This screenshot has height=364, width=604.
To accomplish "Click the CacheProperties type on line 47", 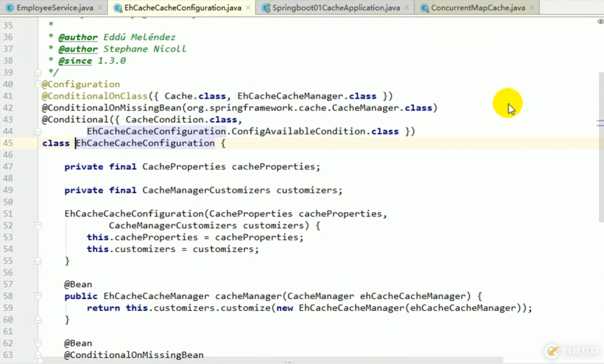I will 183,167.
